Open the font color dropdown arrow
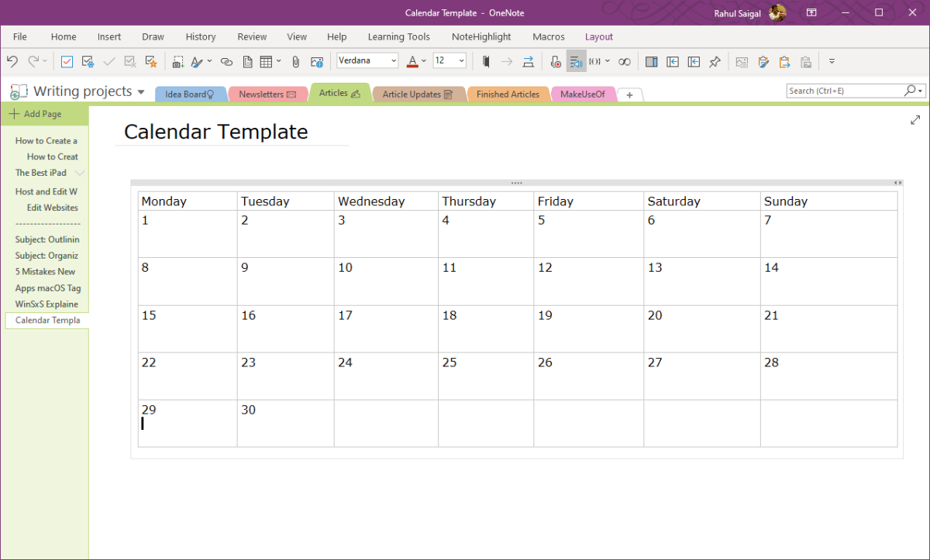The height and width of the screenshot is (560, 930). [x=424, y=61]
